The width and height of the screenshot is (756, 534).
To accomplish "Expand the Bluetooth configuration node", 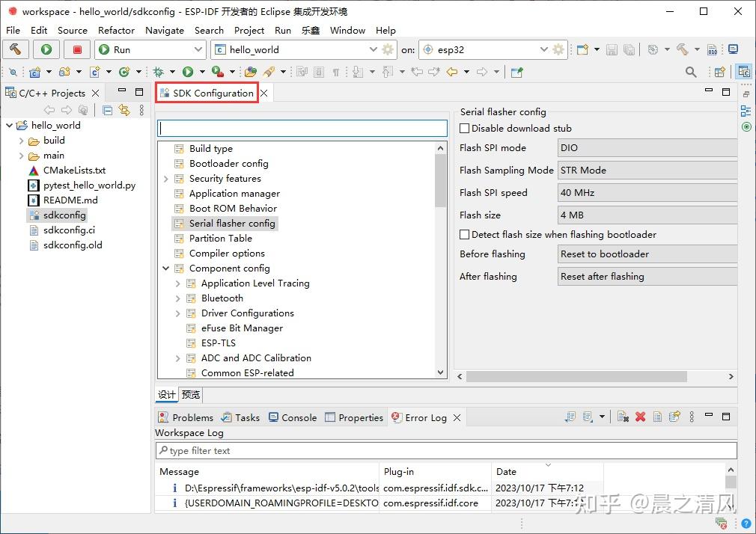I will [177, 298].
